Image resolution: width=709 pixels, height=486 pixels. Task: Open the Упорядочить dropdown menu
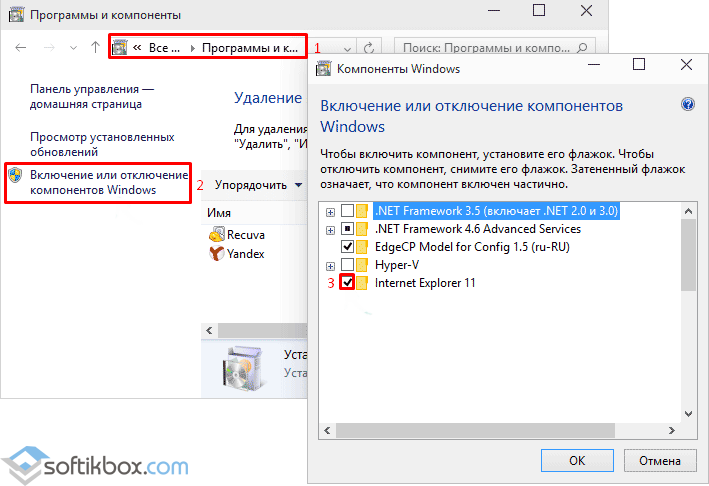click(x=259, y=185)
